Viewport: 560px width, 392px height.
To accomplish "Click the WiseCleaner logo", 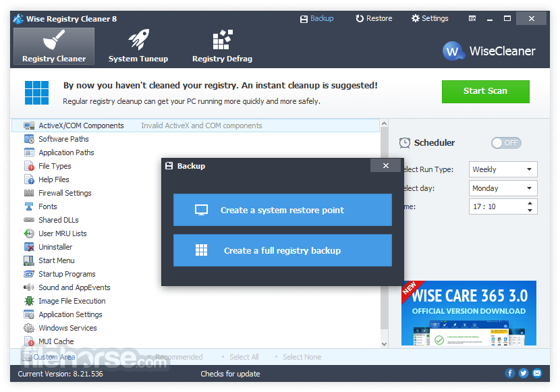I will coord(489,51).
